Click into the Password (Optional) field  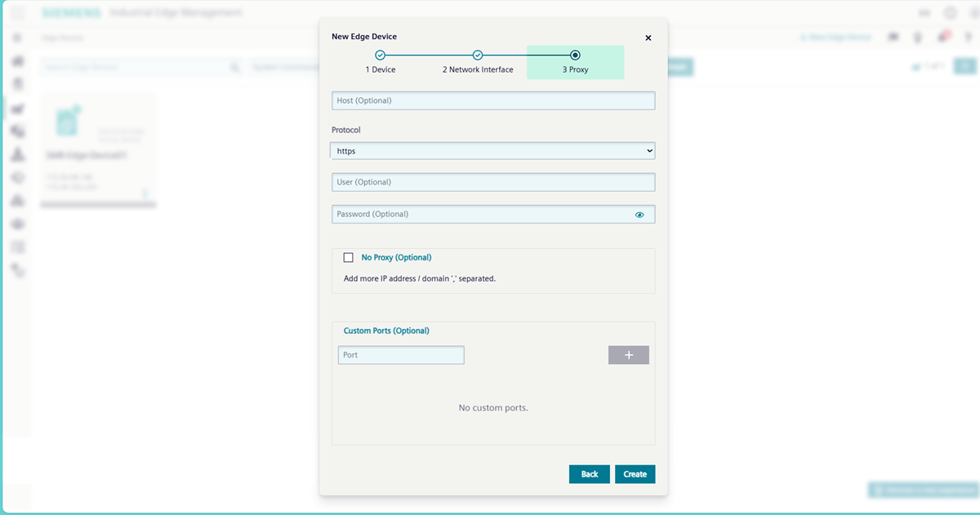click(x=482, y=215)
